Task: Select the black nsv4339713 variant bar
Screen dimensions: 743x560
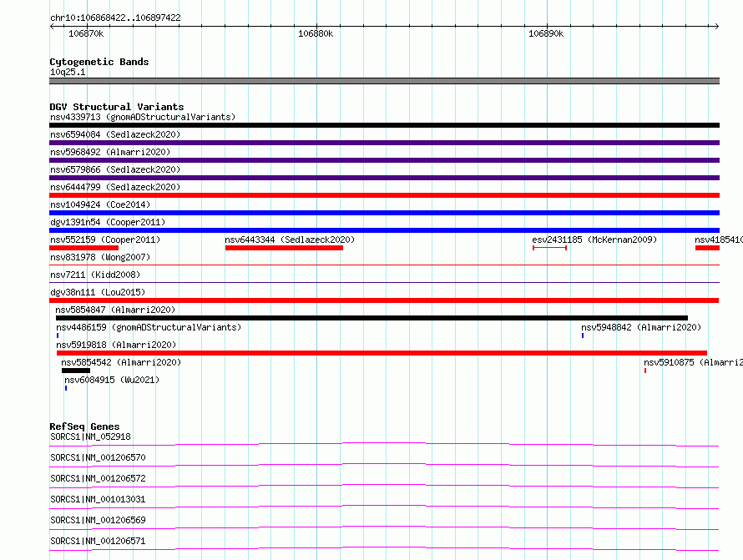Action: [384, 125]
